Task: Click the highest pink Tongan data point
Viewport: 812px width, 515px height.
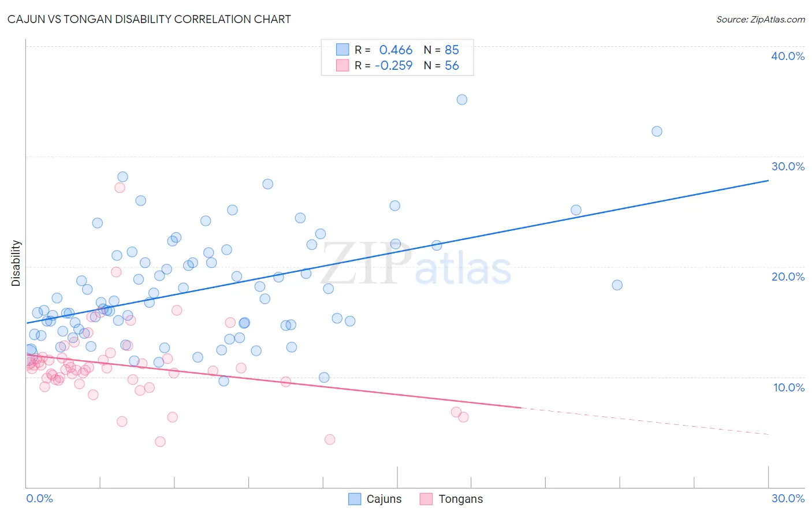Action: (120, 188)
